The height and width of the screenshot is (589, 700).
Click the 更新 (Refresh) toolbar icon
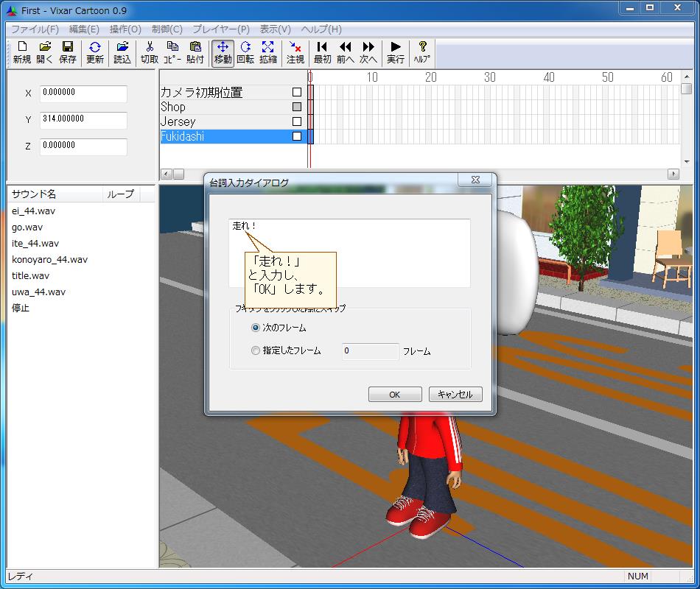tap(95, 52)
